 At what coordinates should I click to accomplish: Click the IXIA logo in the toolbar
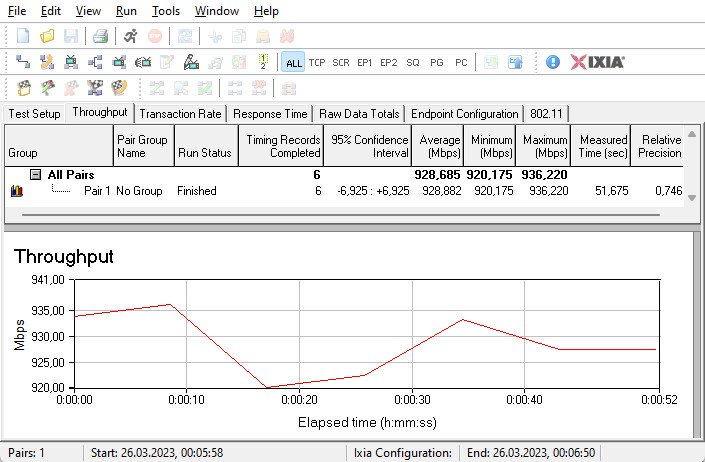[598, 62]
